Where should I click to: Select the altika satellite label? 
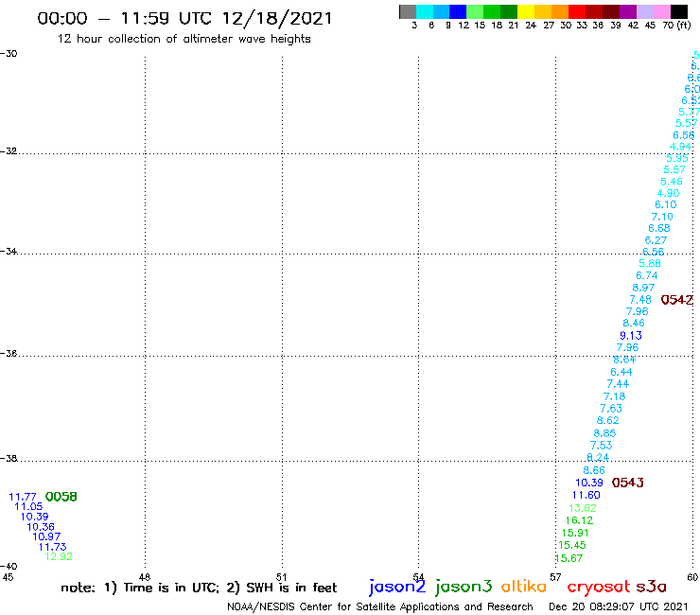point(524,587)
